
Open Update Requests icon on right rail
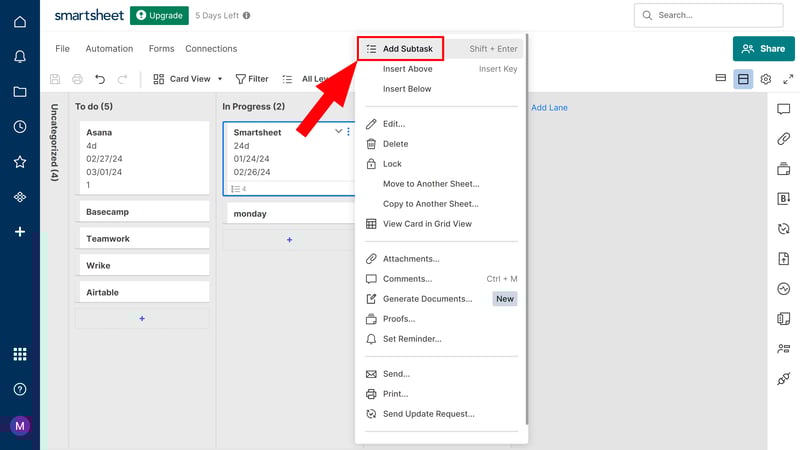[x=784, y=229]
